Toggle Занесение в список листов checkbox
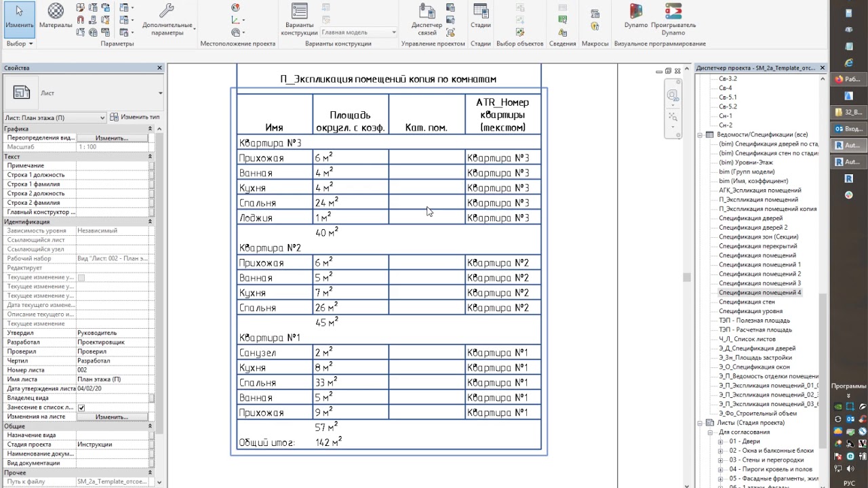 [81, 407]
